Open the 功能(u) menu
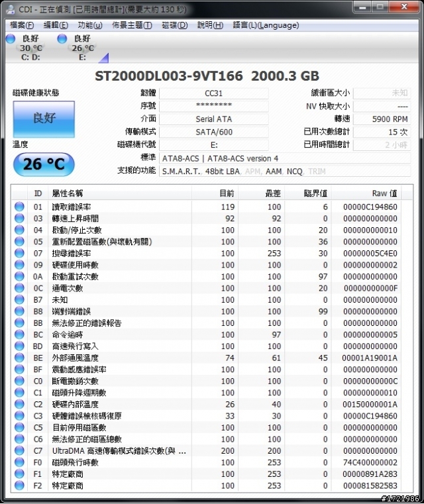424x504 pixels. (x=89, y=25)
